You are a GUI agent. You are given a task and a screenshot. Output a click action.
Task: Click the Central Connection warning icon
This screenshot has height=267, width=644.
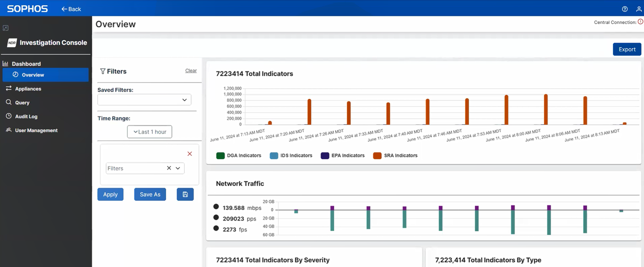(x=641, y=22)
